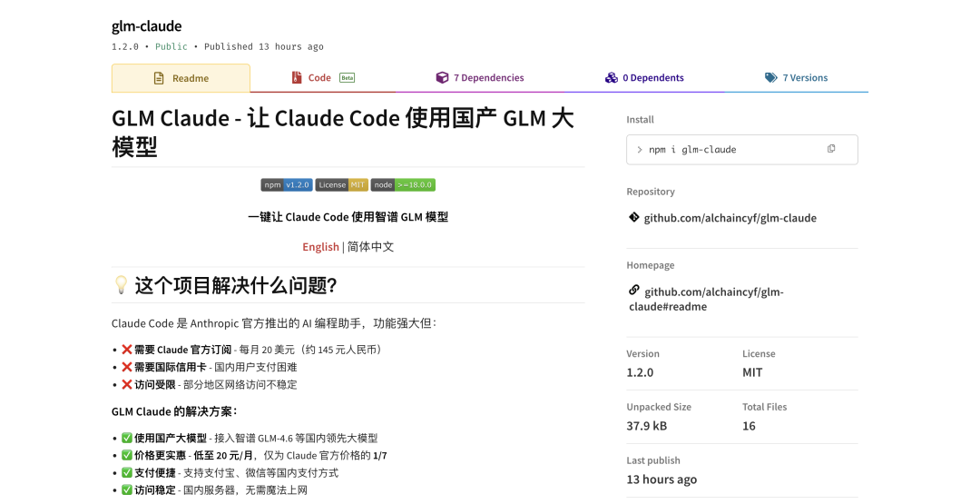Click the '使用国产大模型' bullet
980x504 pixels.
coord(250,439)
